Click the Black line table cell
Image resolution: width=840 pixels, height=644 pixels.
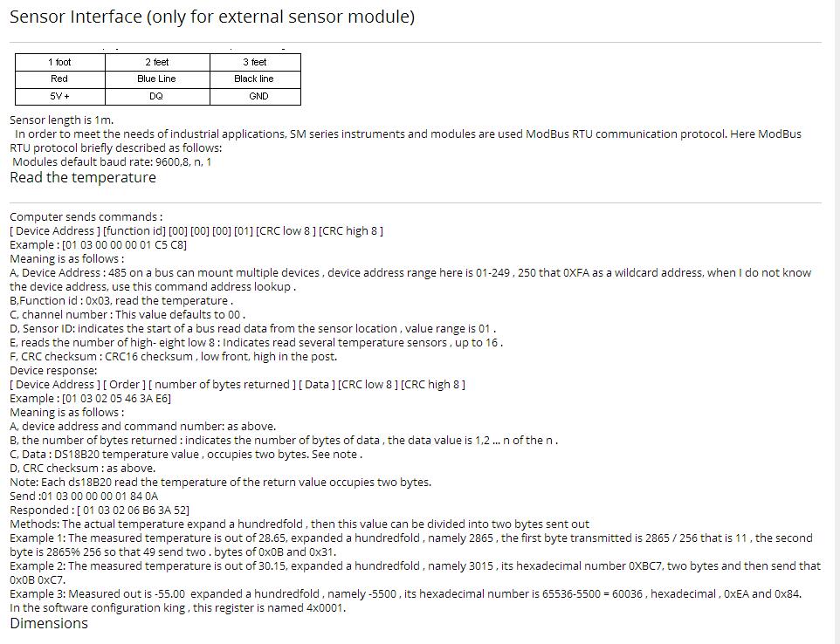click(256, 79)
